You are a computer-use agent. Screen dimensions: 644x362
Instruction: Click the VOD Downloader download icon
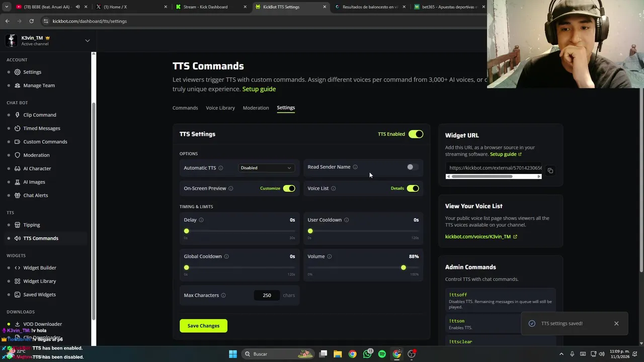click(17, 324)
